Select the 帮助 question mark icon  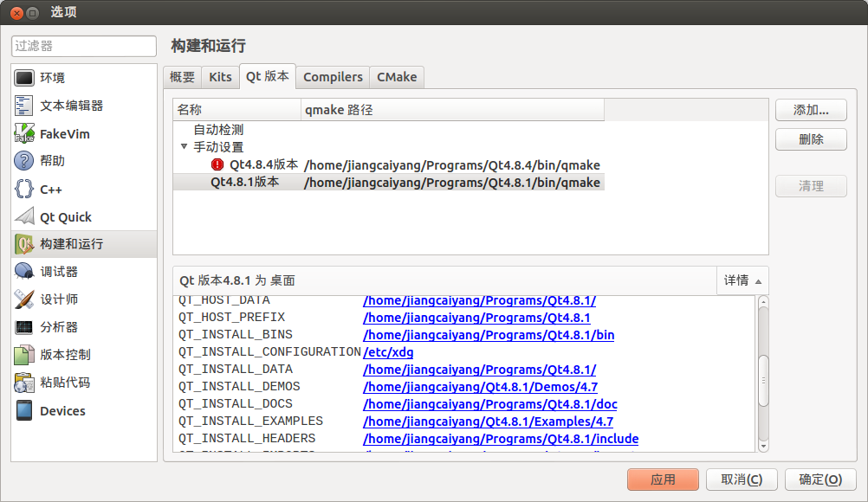pos(24,161)
